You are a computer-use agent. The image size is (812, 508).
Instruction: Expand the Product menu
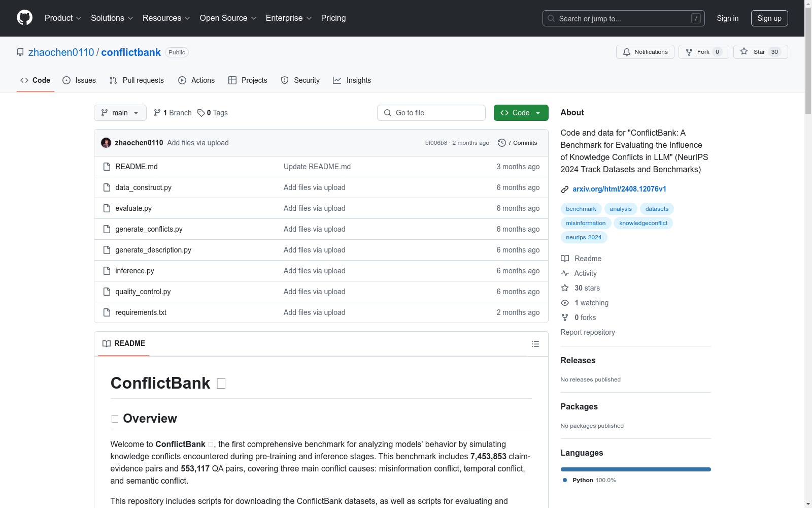pos(63,18)
